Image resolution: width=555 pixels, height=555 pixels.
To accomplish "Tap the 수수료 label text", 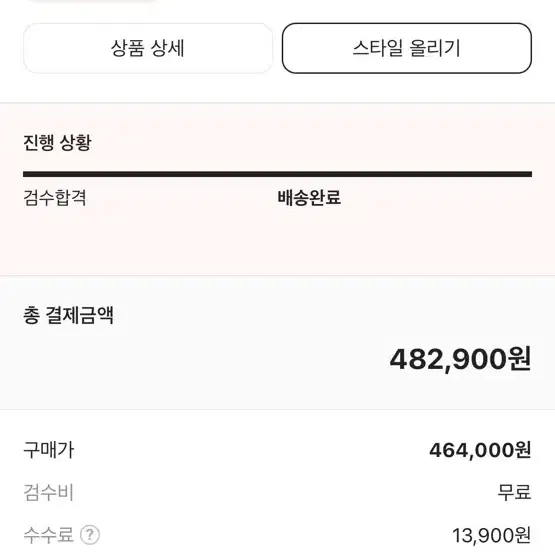I will [48, 534].
